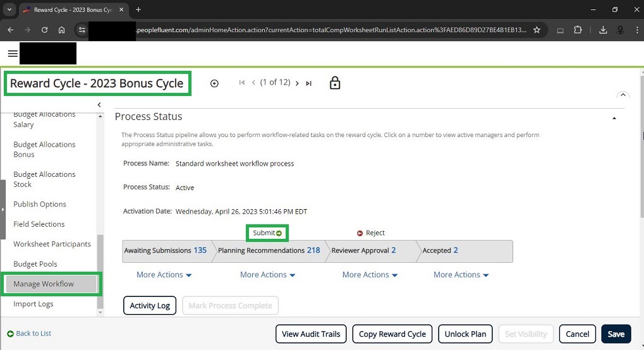Select Budget Allocations Bonus in sidebar
This screenshot has height=350, width=644.
[x=44, y=150]
